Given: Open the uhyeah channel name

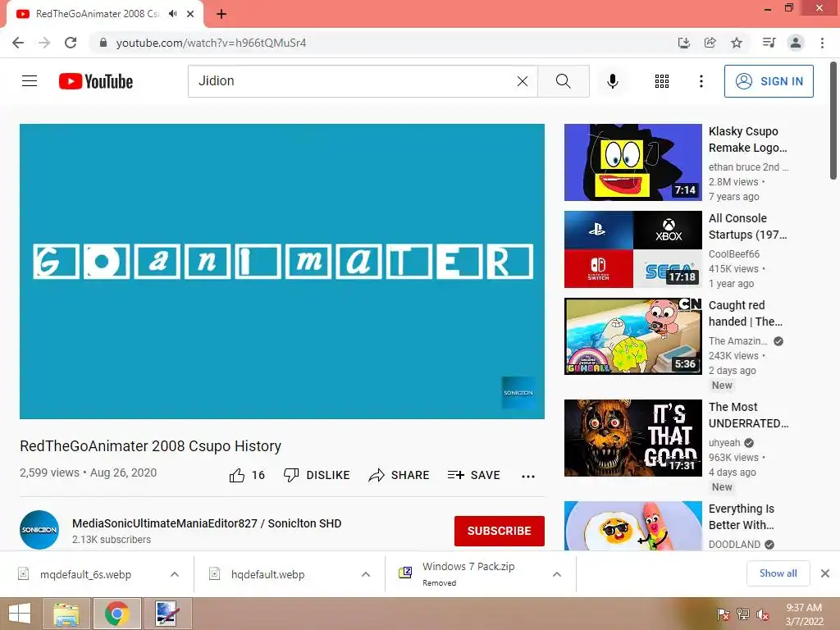Looking at the screenshot, I should coord(724,443).
